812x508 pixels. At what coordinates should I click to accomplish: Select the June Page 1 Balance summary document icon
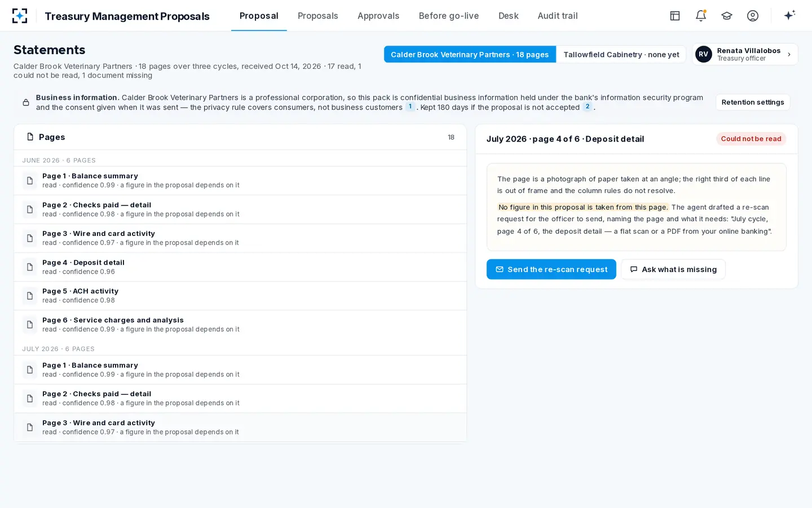tap(30, 181)
